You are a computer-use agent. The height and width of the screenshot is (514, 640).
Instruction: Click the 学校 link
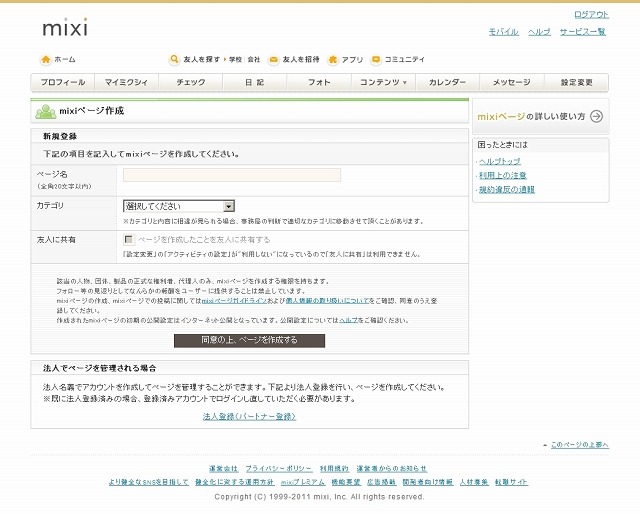pyautogui.click(x=236, y=60)
